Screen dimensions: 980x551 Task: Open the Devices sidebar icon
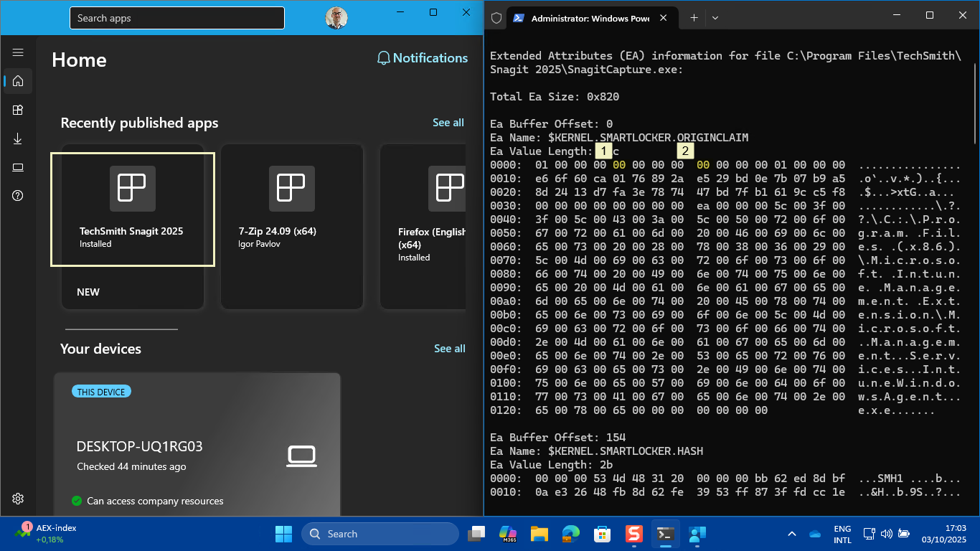point(18,167)
